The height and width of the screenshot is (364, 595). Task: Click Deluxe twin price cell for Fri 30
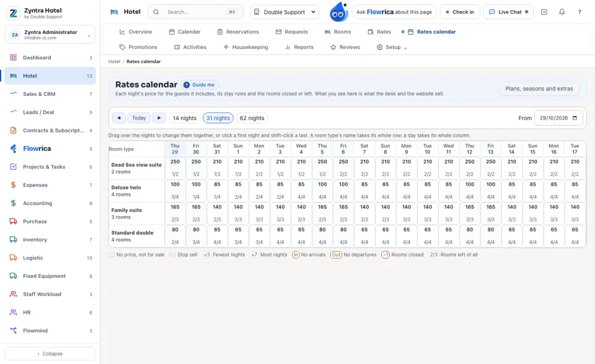click(196, 190)
